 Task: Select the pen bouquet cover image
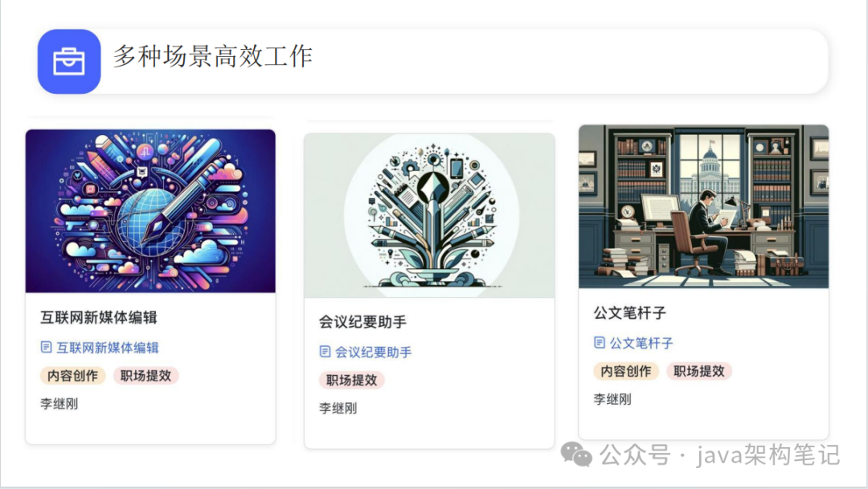coord(429,216)
